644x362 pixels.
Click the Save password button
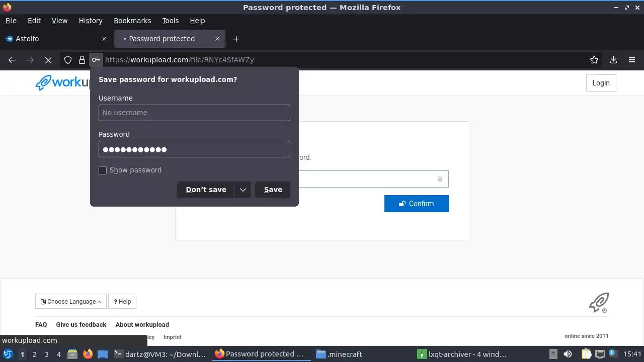tap(273, 190)
